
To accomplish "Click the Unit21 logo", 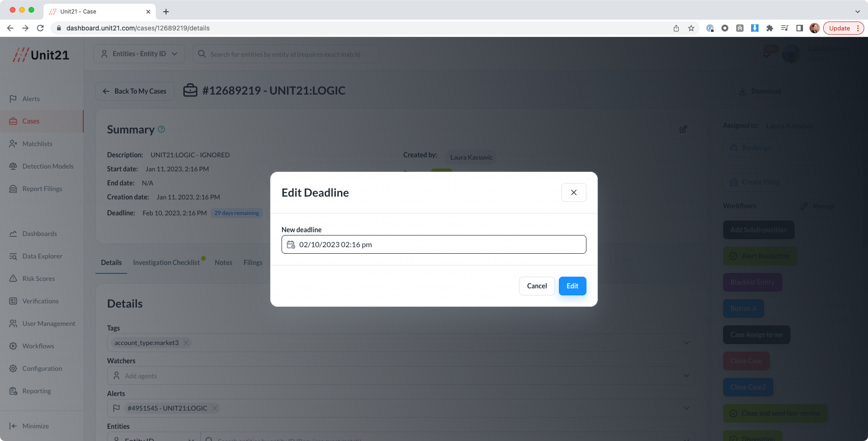I will pos(41,55).
